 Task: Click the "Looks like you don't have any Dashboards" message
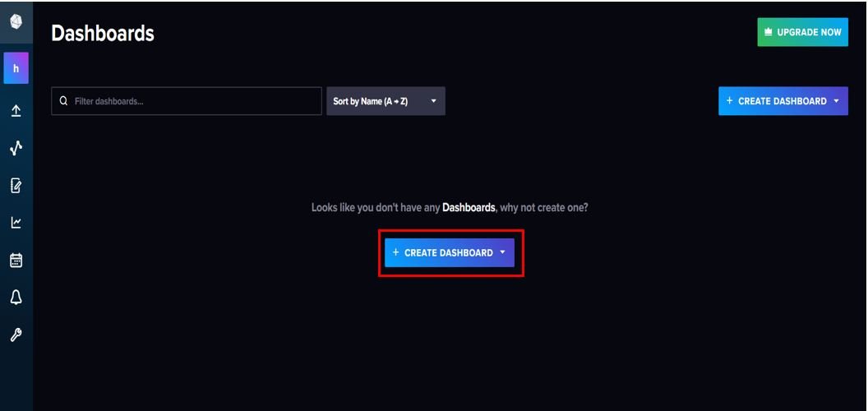[x=450, y=208]
